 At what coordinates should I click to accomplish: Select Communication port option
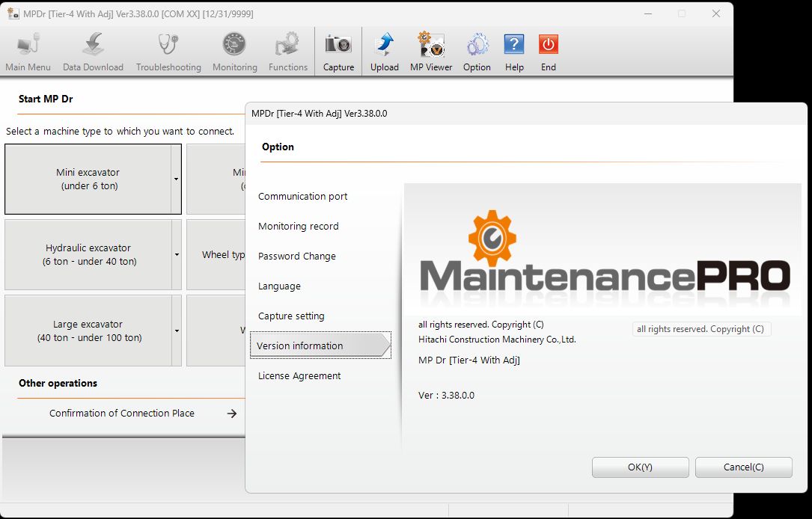303,196
